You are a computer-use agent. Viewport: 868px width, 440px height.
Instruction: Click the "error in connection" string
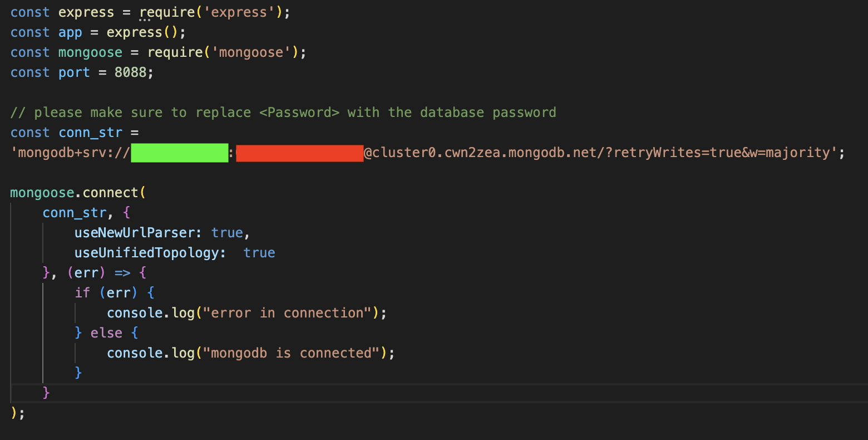pyautogui.click(x=287, y=313)
